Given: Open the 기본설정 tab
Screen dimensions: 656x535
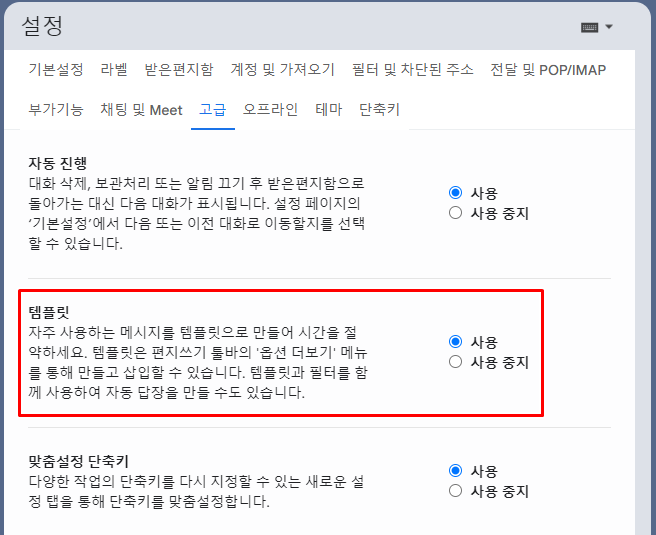Looking at the screenshot, I should [x=56, y=69].
